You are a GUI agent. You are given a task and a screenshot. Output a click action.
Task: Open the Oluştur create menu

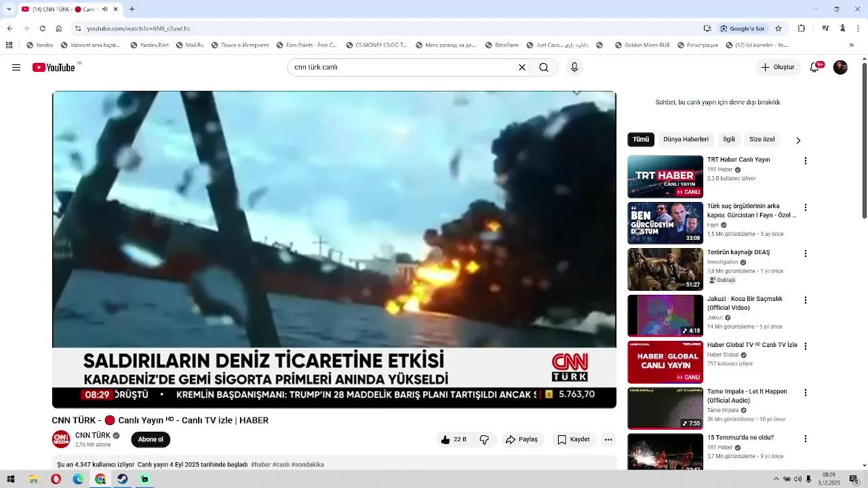click(778, 67)
